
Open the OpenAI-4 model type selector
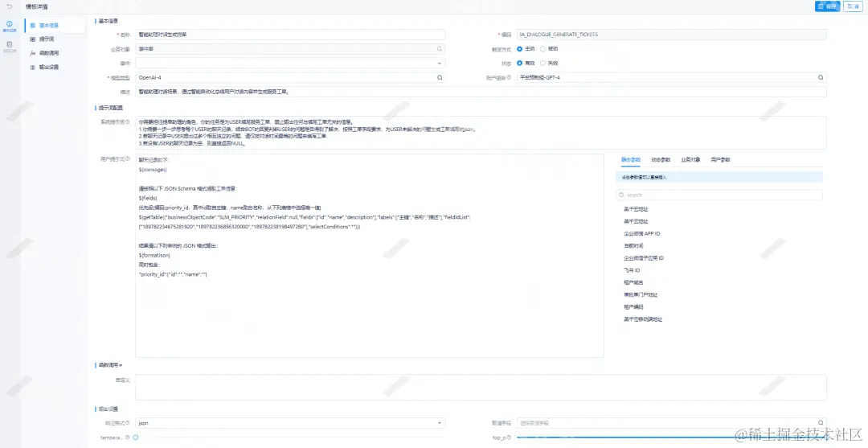click(290, 77)
